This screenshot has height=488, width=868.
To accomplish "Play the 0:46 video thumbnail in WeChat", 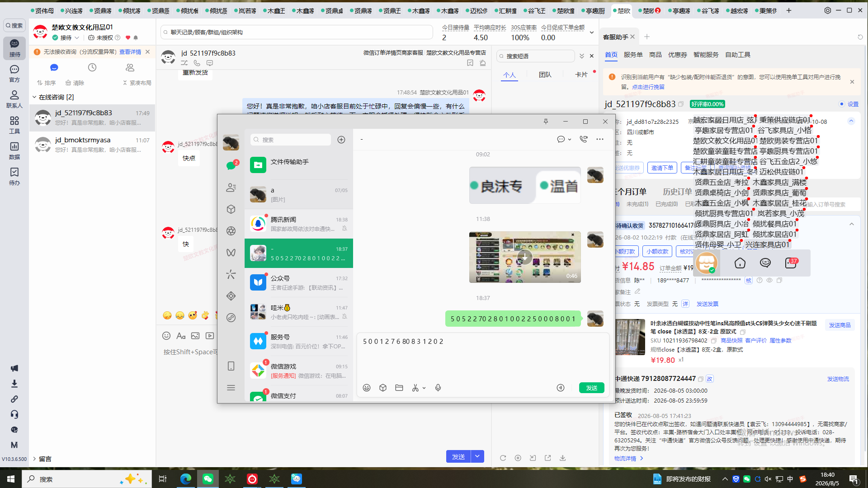I will click(525, 257).
